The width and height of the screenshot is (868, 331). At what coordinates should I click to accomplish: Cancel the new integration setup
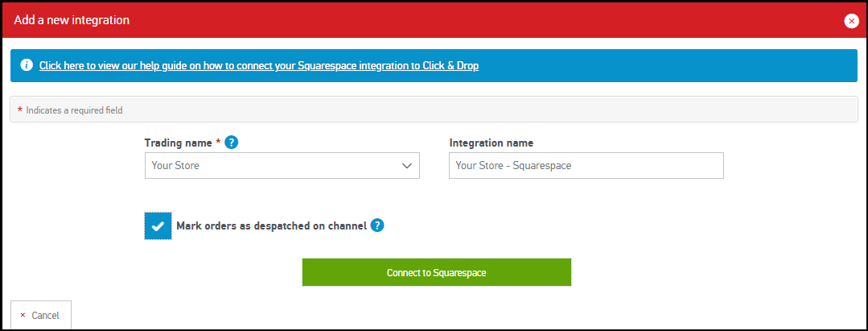coord(40,315)
